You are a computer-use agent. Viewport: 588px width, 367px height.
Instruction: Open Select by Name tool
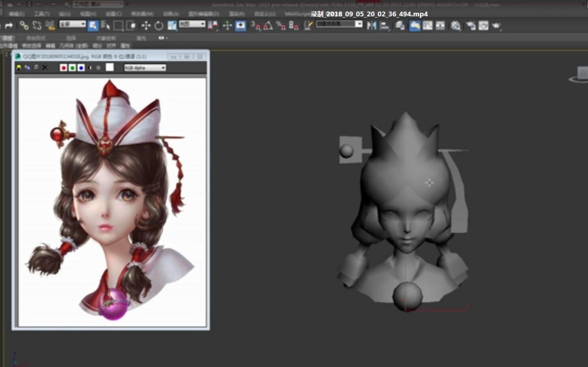[x=106, y=26]
